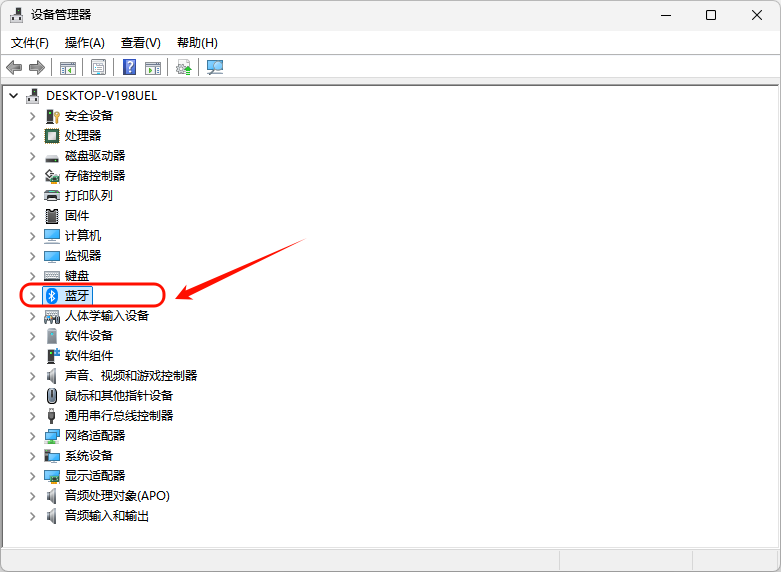Expand the 处理器 category
Image resolution: width=781 pixels, height=572 pixels.
pyautogui.click(x=32, y=136)
